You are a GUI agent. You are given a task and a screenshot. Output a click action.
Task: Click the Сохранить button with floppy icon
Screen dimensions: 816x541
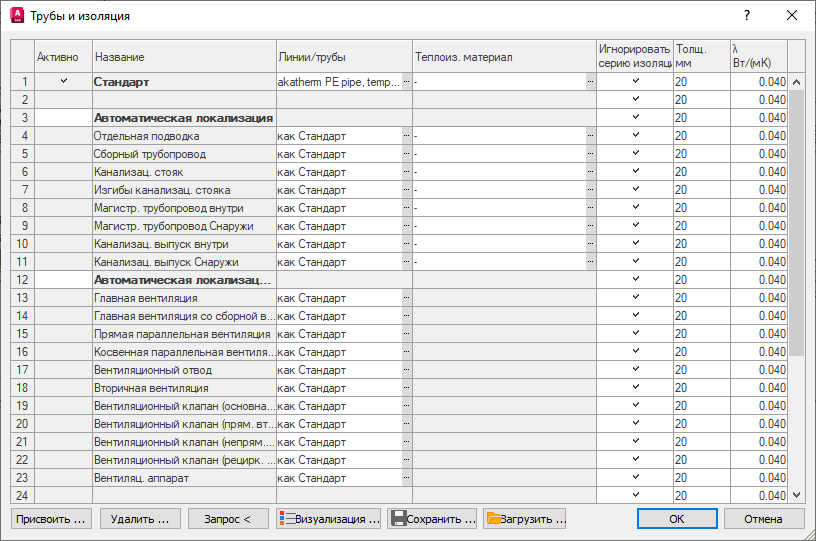pyautogui.click(x=432, y=519)
